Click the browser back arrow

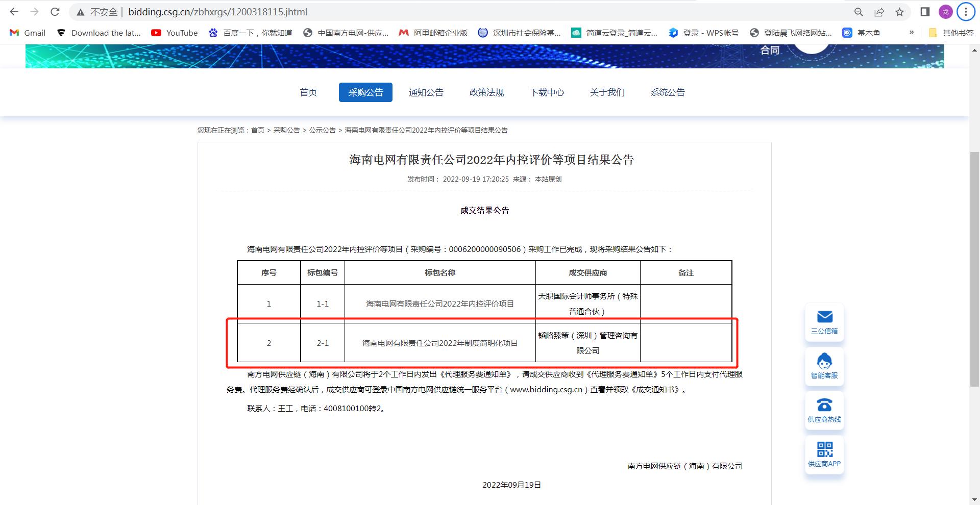point(14,12)
